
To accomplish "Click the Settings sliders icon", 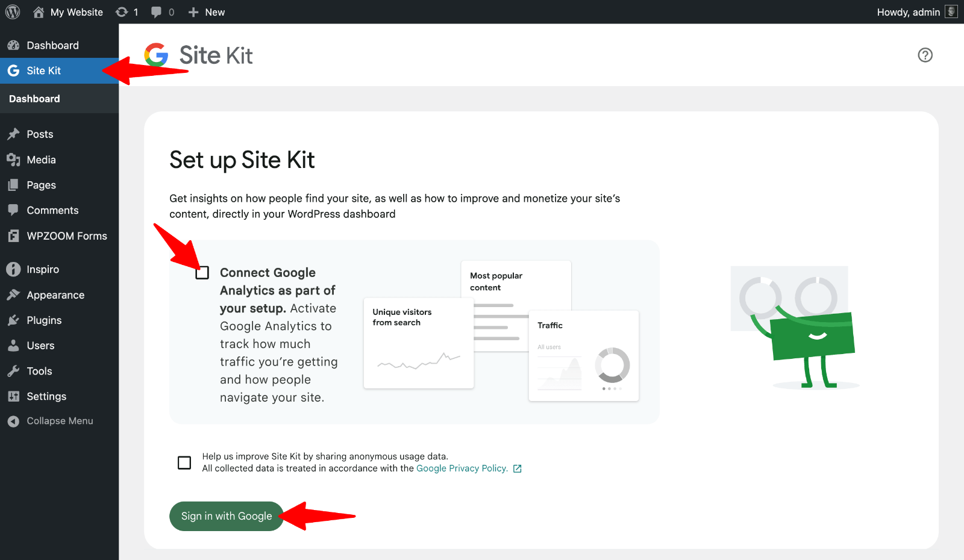I will [13, 396].
